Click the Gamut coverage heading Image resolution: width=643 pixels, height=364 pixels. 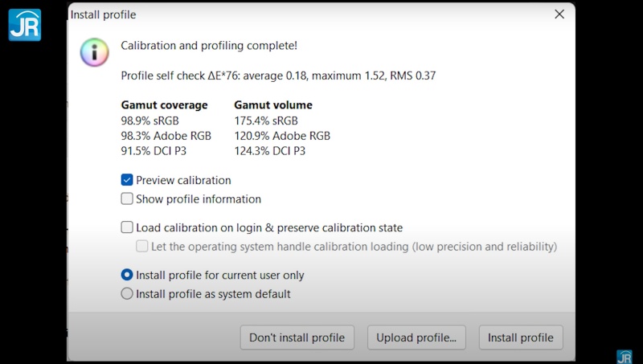pyautogui.click(x=164, y=104)
